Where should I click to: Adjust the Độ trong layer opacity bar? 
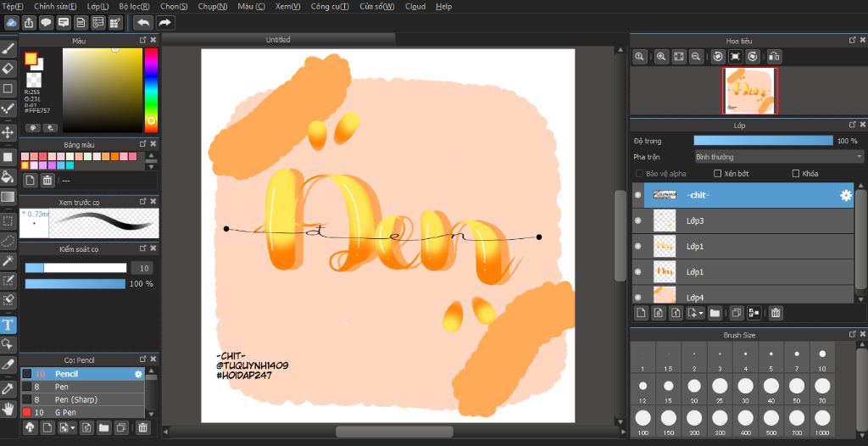pyautogui.click(x=763, y=141)
